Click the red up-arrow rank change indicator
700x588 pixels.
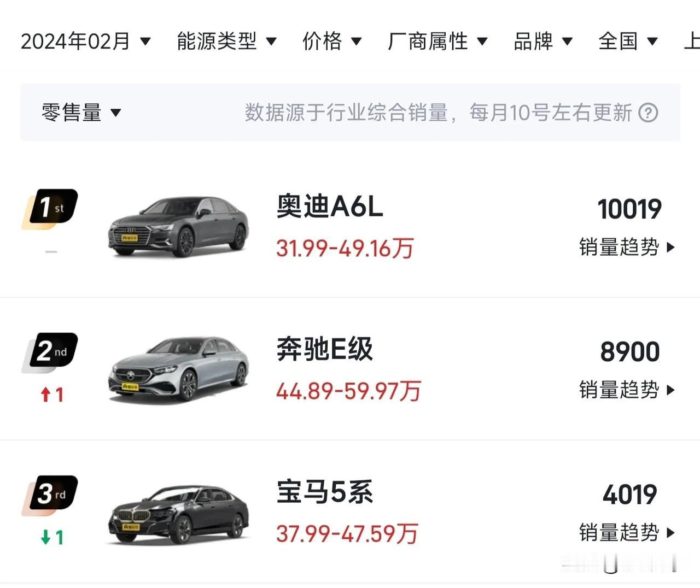click(x=52, y=395)
